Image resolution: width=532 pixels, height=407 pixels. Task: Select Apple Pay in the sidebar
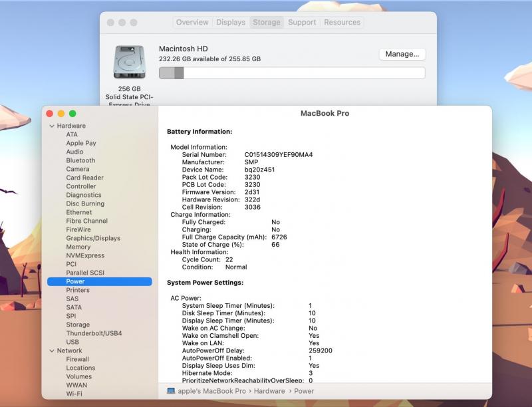point(81,143)
